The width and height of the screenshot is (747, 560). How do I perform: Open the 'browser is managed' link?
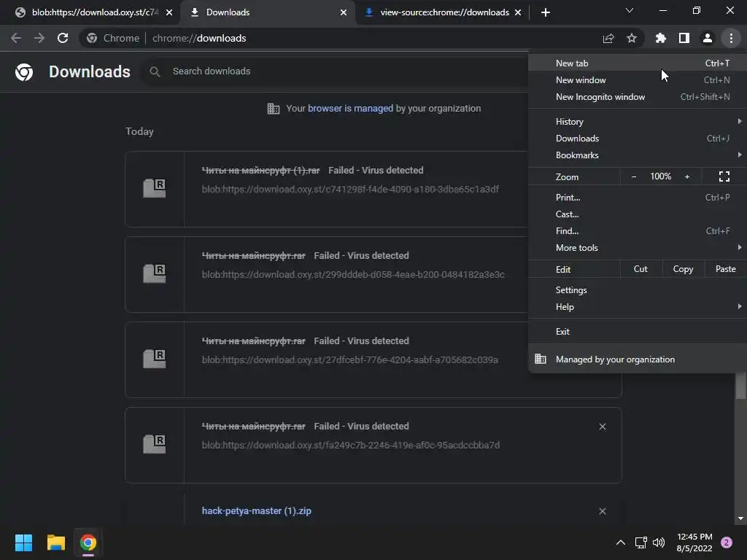pyautogui.click(x=351, y=109)
